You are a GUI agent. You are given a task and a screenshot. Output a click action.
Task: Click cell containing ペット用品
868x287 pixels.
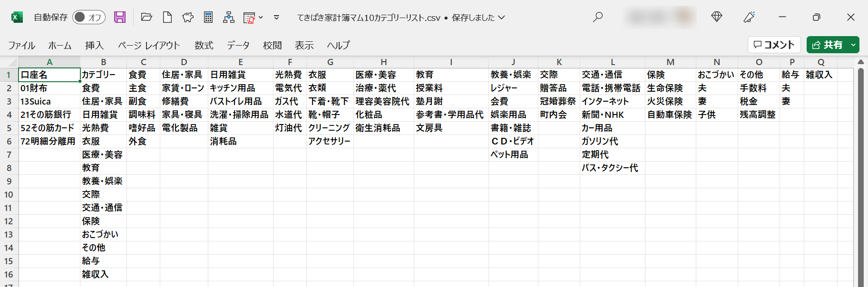(x=514, y=155)
